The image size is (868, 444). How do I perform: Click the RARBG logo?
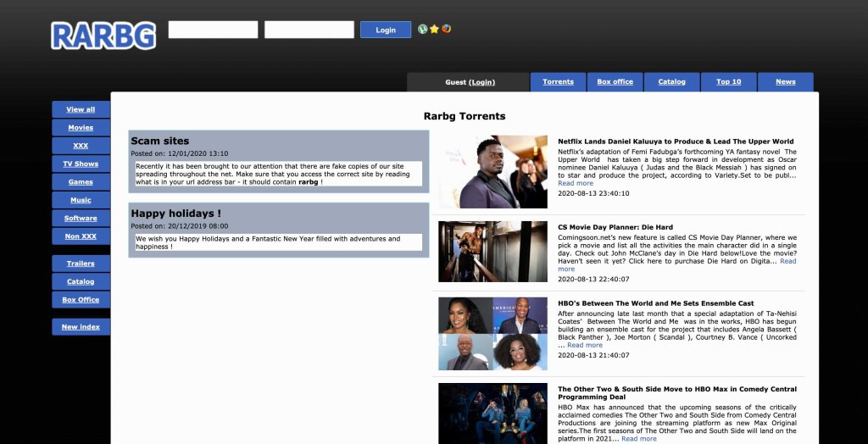103,36
